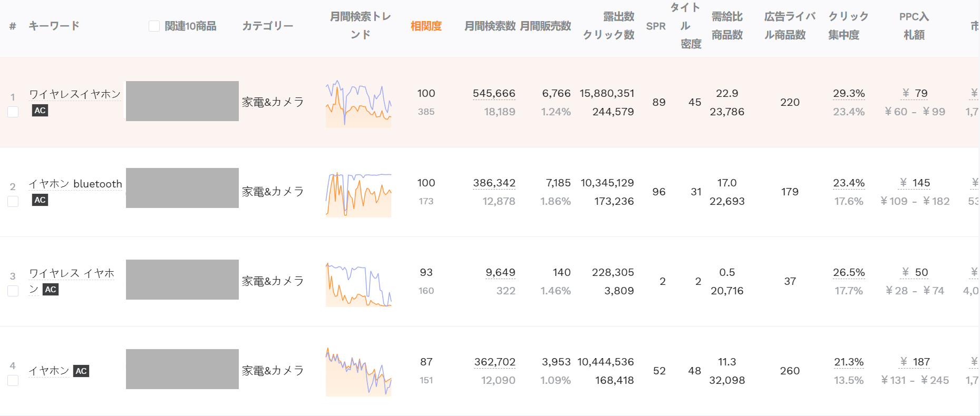
Task: Tick the checkbox for row 2
Action: [13, 202]
